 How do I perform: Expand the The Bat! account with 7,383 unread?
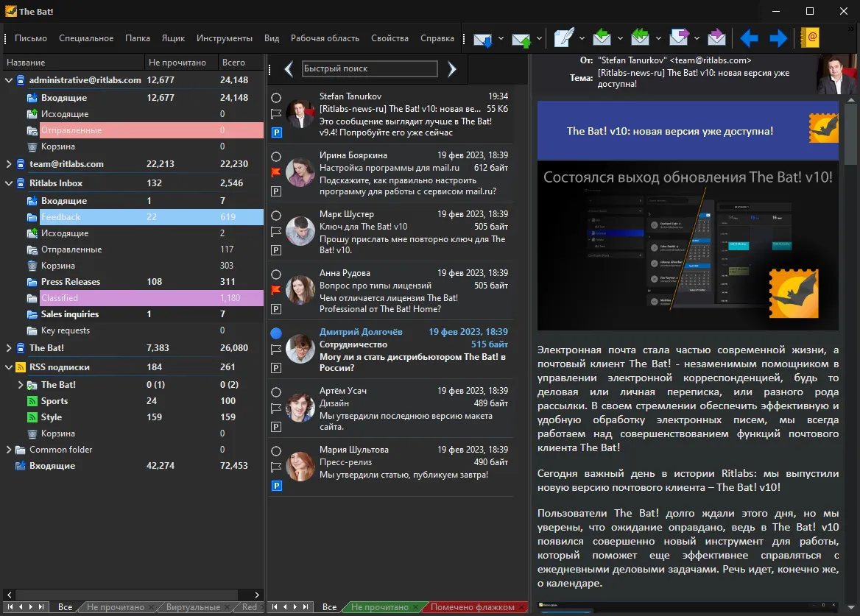pyautogui.click(x=9, y=348)
